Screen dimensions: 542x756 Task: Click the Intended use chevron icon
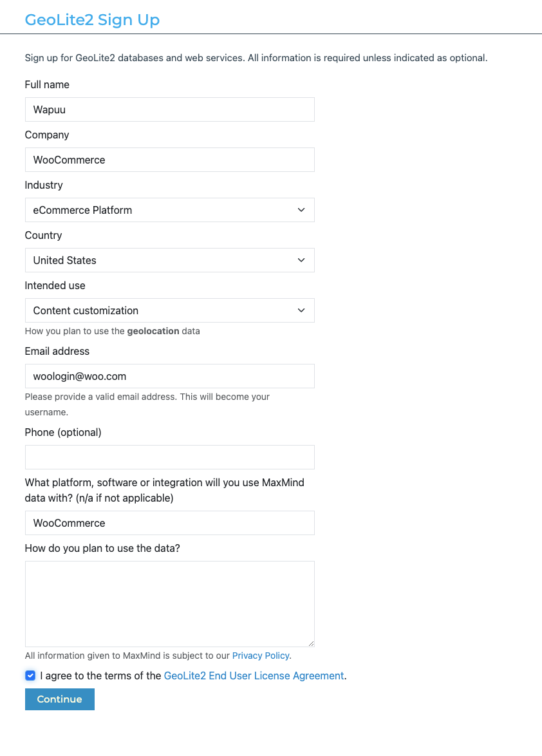pos(301,310)
